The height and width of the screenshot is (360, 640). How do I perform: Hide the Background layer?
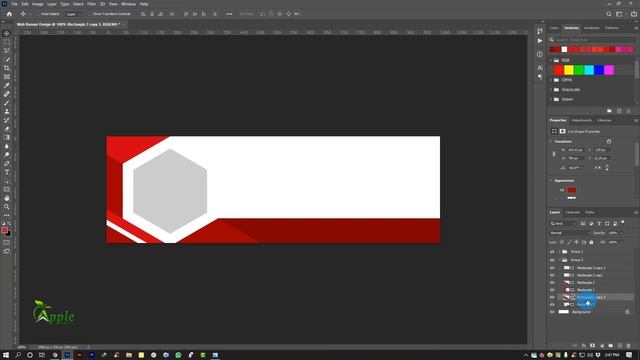point(552,312)
